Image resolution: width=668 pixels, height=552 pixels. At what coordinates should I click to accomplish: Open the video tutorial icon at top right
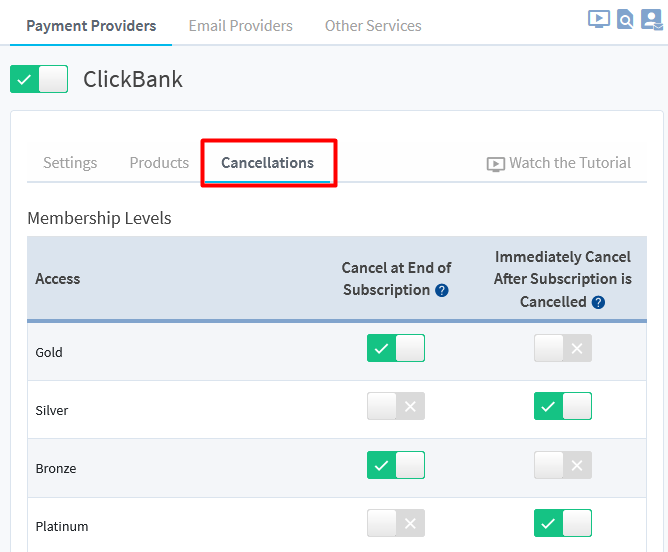(599, 19)
